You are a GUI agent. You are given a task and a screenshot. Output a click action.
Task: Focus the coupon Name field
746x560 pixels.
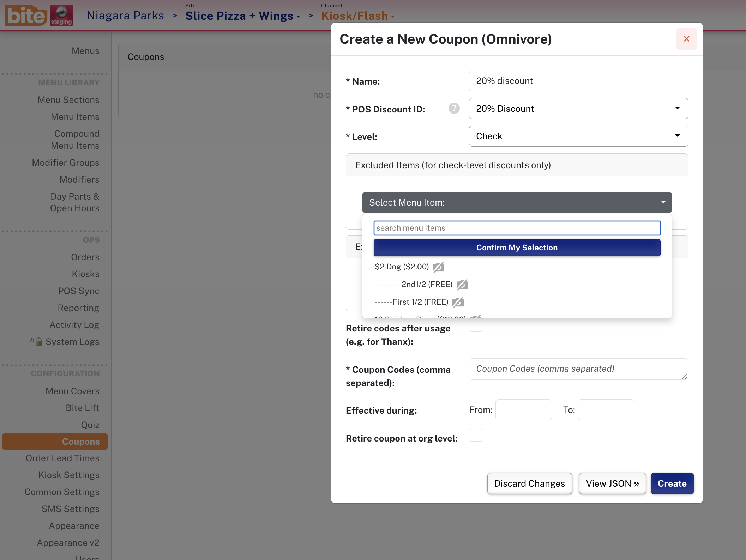point(578,81)
